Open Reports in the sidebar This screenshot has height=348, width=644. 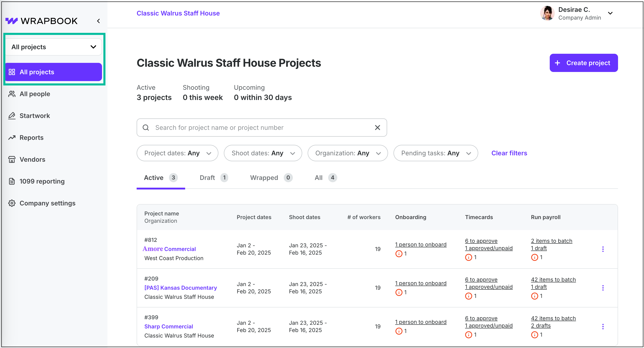tap(26, 138)
